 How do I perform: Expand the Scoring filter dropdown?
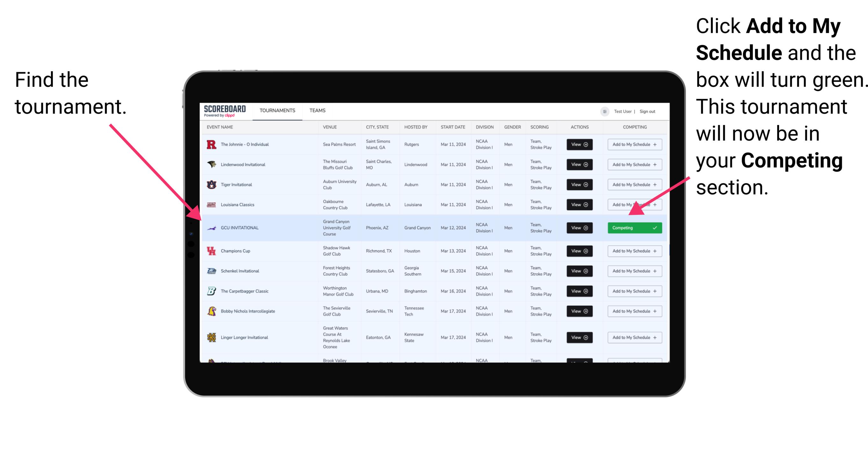[x=539, y=127]
